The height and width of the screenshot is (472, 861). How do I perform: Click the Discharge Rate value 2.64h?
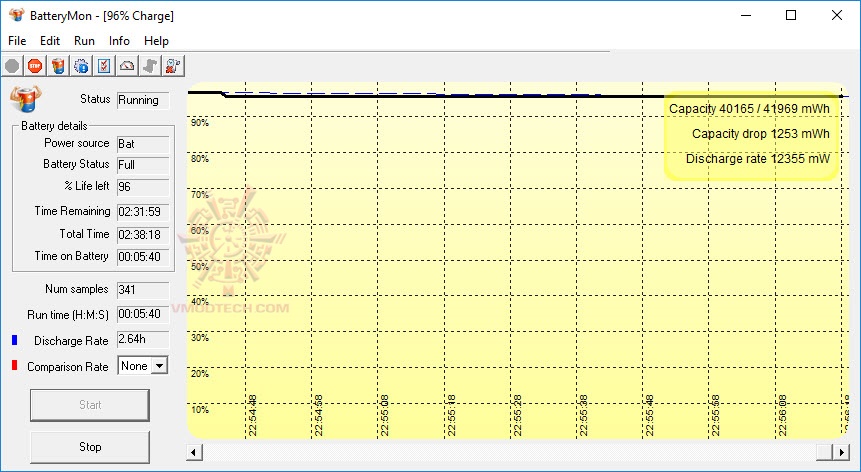143,340
